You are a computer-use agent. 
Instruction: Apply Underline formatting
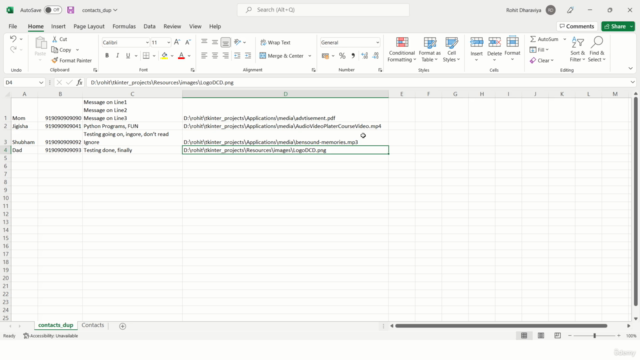[x=128, y=56]
